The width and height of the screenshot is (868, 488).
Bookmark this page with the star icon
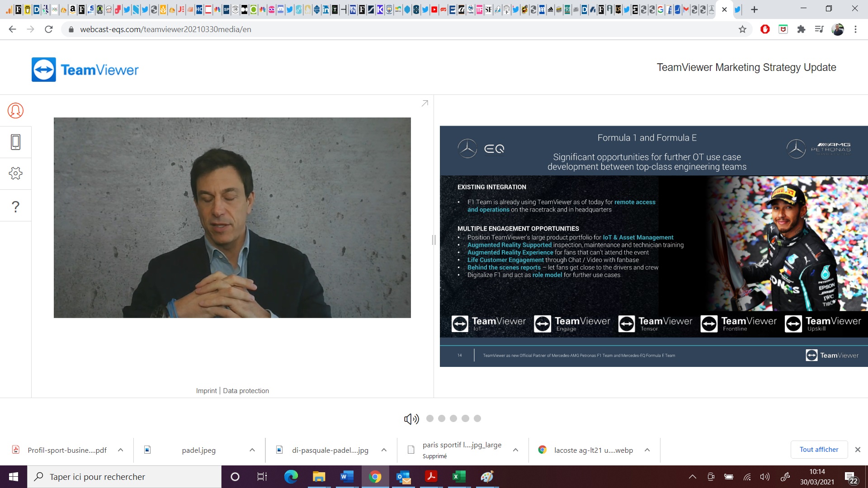[742, 29]
